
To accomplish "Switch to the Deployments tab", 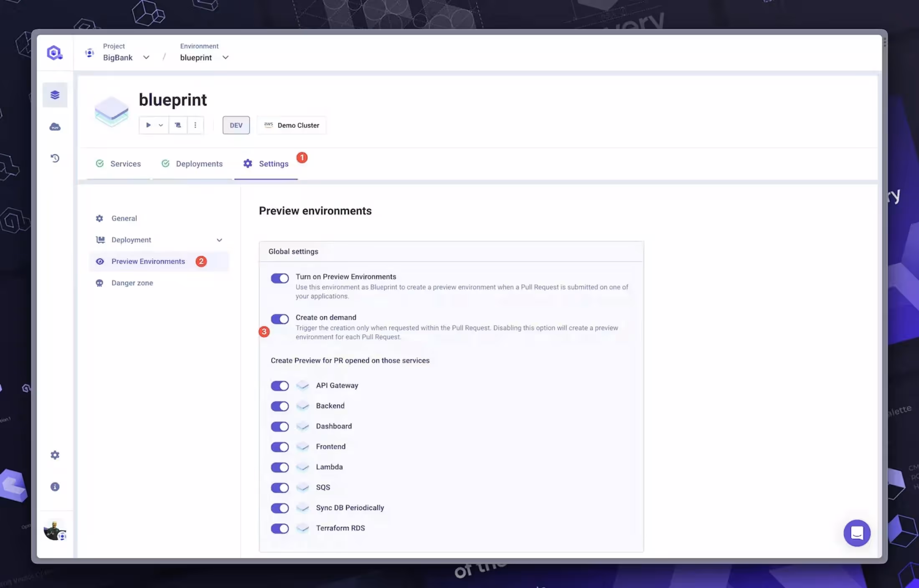I will coord(192,164).
